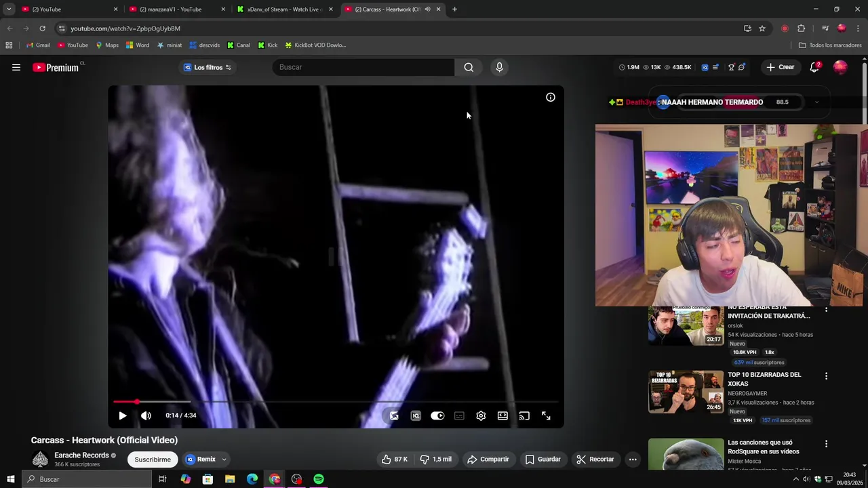Click the search magnifier button
Screen dimensions: 868x488
click(x=469, y=67)
